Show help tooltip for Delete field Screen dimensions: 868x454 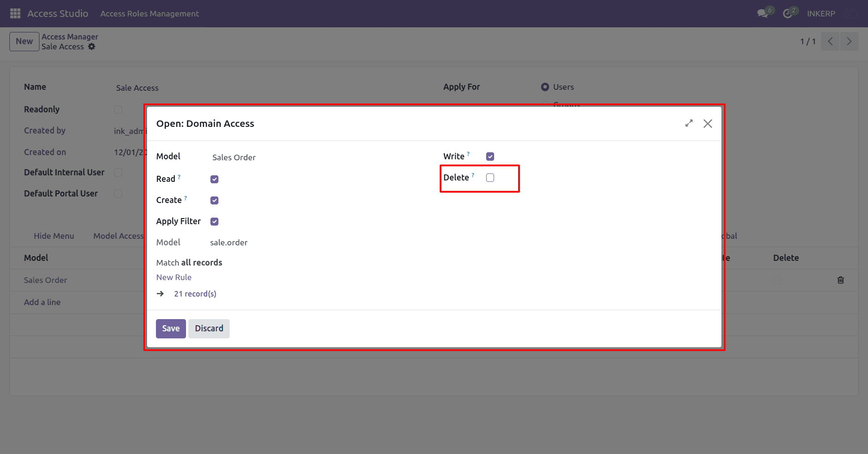[473, 175]
